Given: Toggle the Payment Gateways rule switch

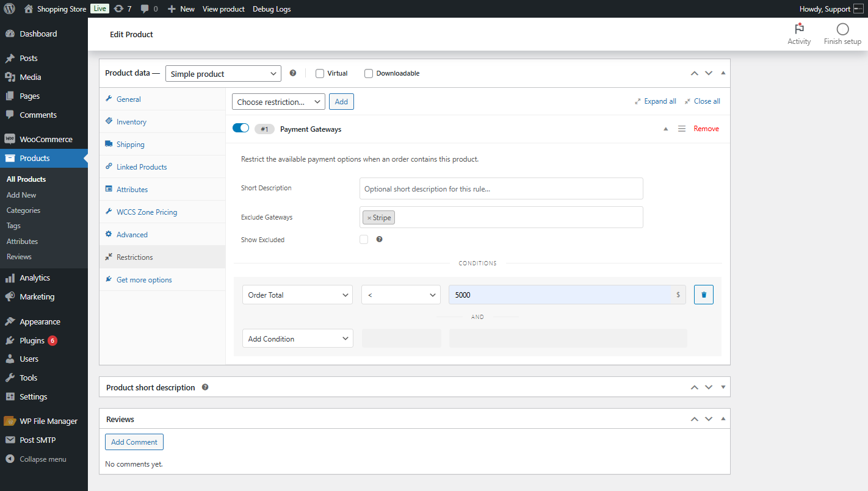Looking at the screenshot, I should [x=241, y=128].
